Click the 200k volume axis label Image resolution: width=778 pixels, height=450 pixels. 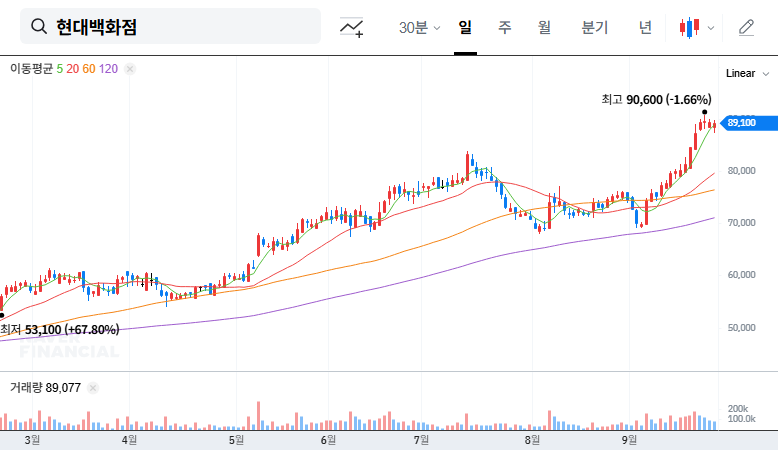point(738,409)
